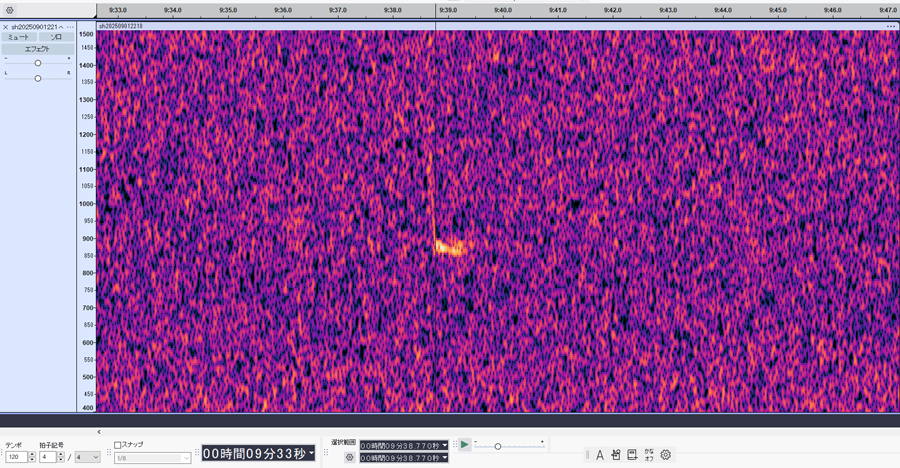
Task: Click 1200 on the frequency scale
Action: tap(86, 134)
